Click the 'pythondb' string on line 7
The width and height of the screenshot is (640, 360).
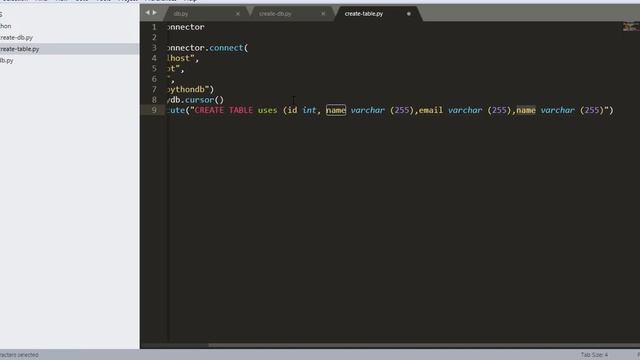coord(188,89)
